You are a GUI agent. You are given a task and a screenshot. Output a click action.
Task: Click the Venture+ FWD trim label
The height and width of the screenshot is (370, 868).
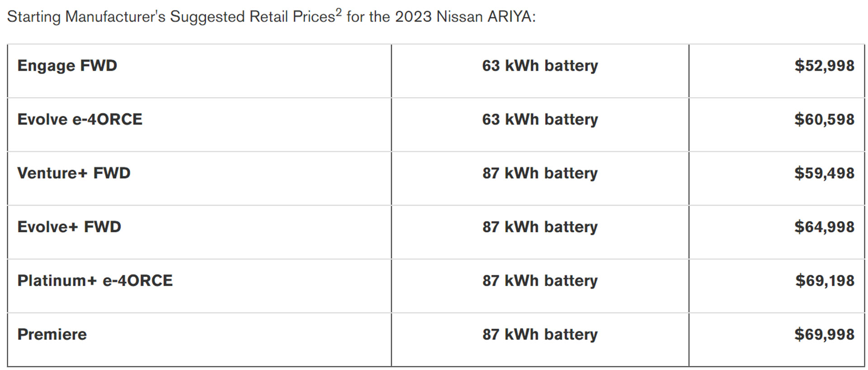point(74,173)
